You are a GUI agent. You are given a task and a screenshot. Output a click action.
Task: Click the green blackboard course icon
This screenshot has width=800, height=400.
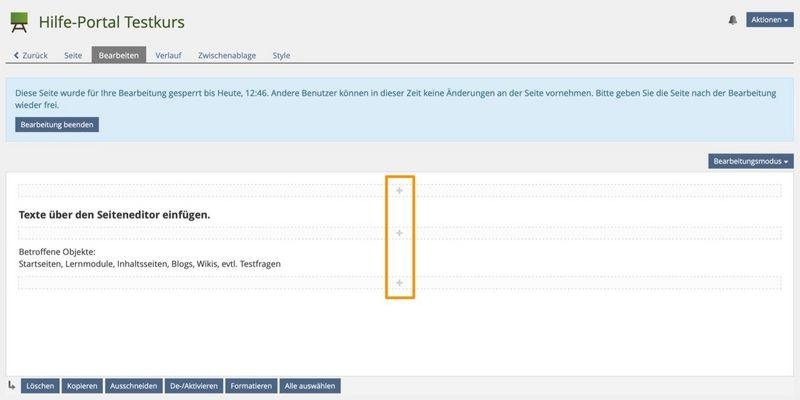click(19, 22)
